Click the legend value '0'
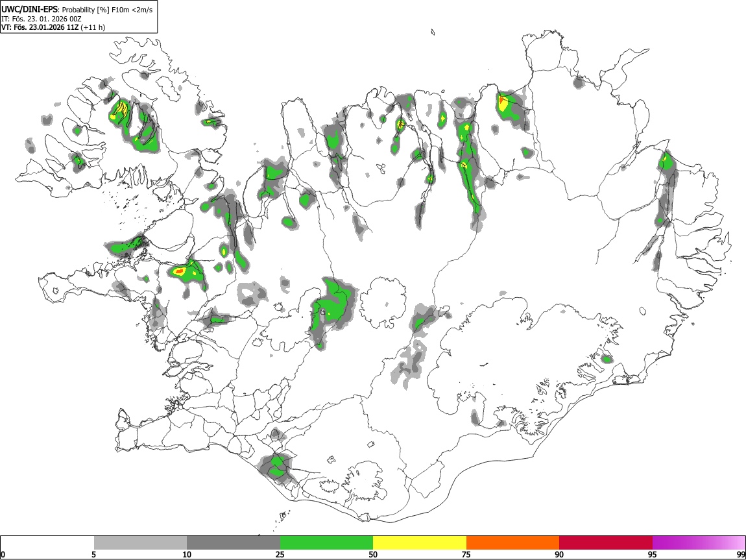This screenshot has width=746, height=560. click(3, 554)
